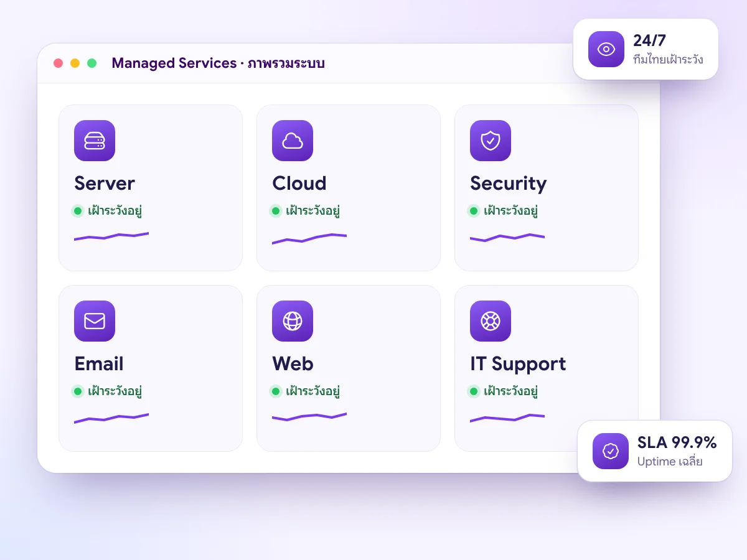Click the Email envelope icon

[x=95, y=321]
